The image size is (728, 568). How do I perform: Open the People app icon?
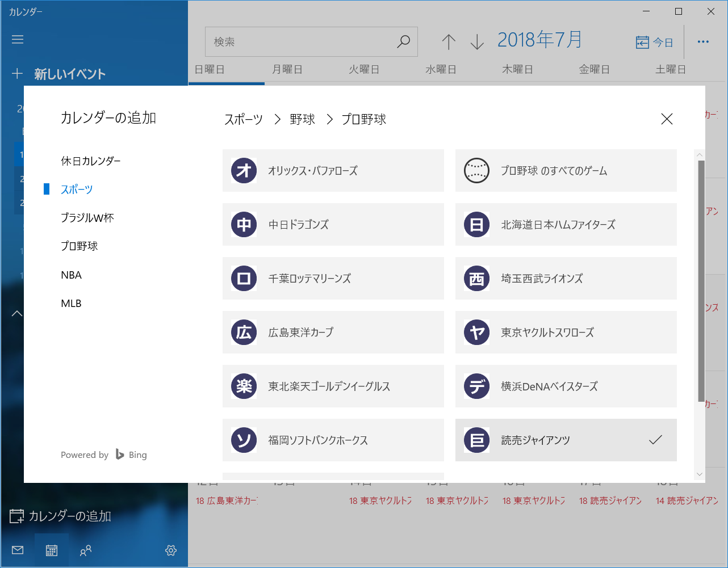pos(86,550)
